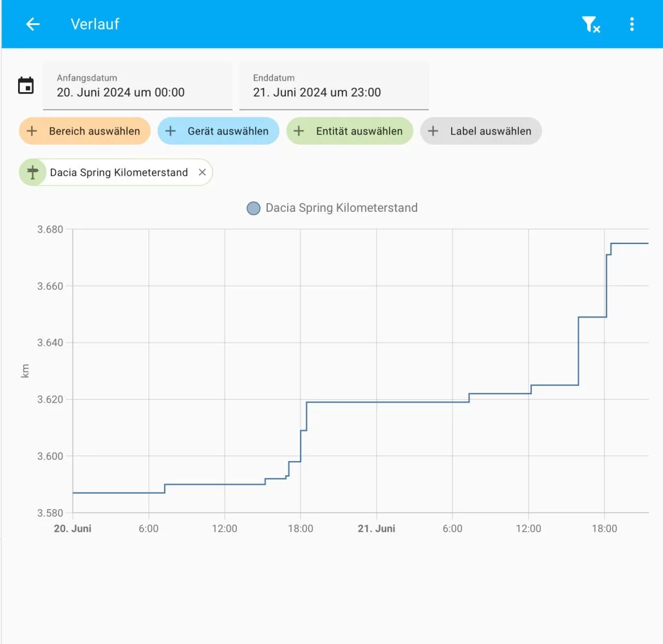The width and height of the screenshot is (663, 644).
Task: Clear filters with the funnel icon
Action: click(591, 24)
